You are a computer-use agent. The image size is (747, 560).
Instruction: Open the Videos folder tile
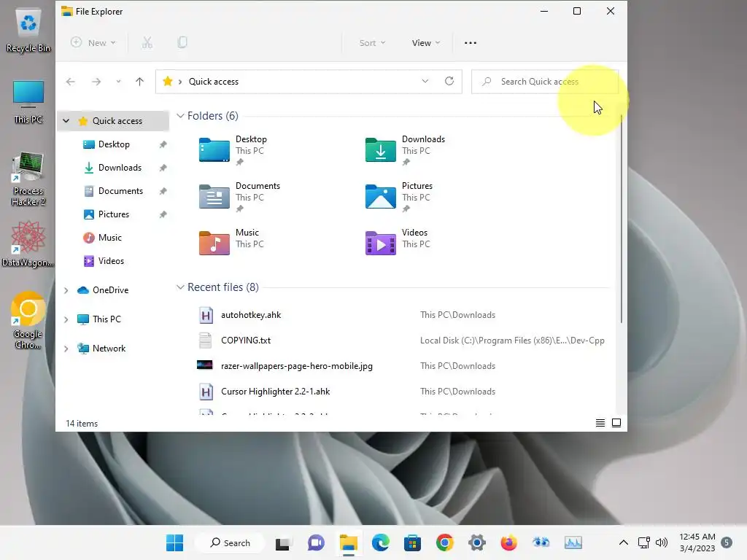tap(398, 243)
